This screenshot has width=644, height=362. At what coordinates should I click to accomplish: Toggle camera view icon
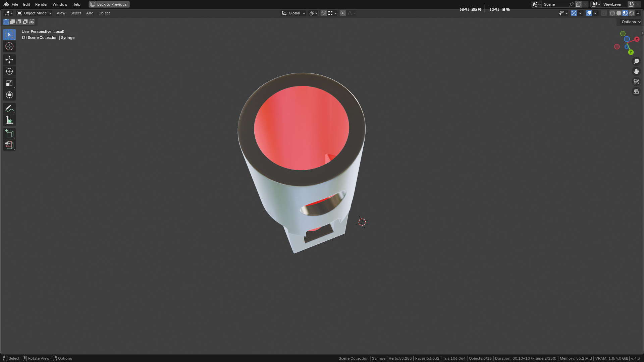636,81
